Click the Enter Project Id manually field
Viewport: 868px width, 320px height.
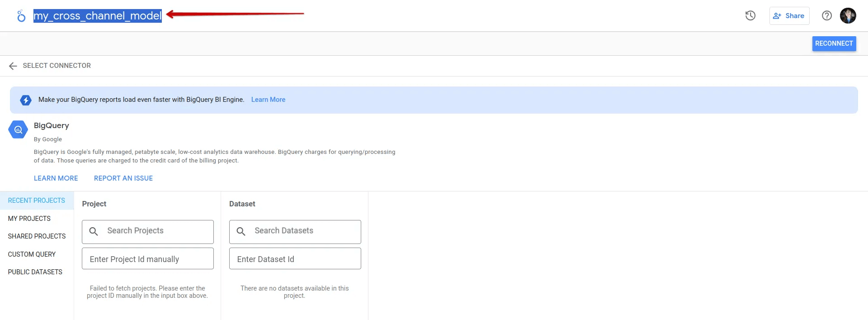point(147,258)
